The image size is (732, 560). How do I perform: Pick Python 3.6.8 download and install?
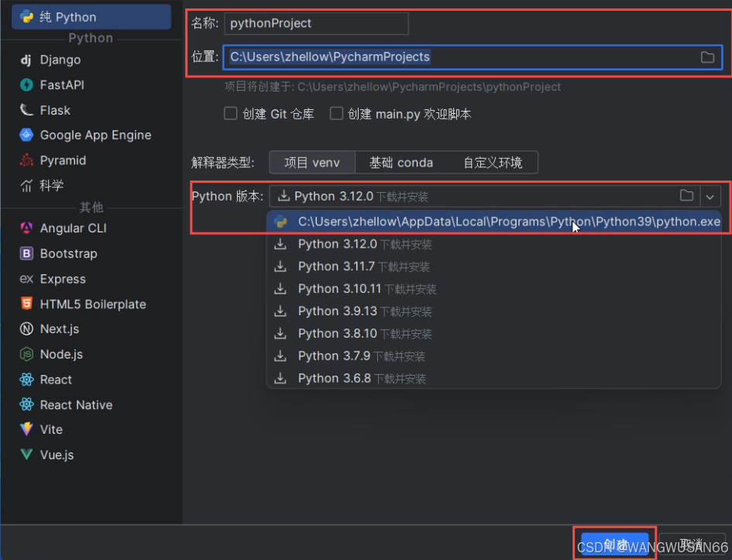pos(494,379)
